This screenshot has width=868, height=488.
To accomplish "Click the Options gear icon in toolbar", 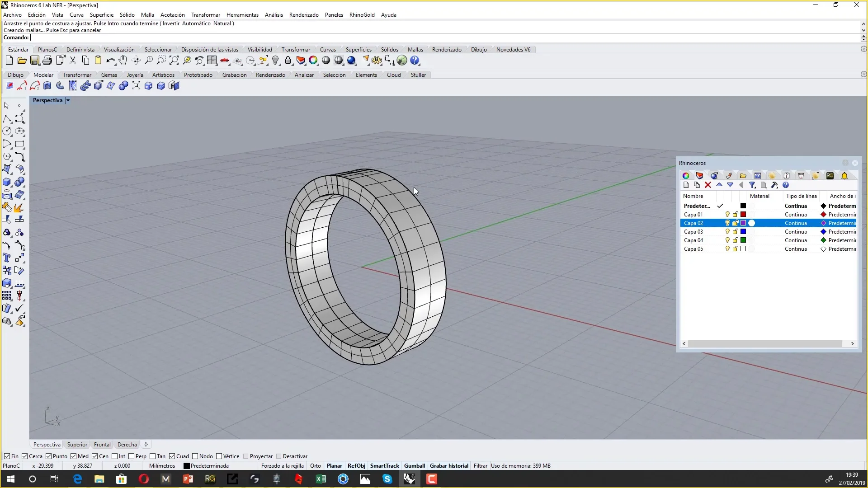I will coord(377,61).
